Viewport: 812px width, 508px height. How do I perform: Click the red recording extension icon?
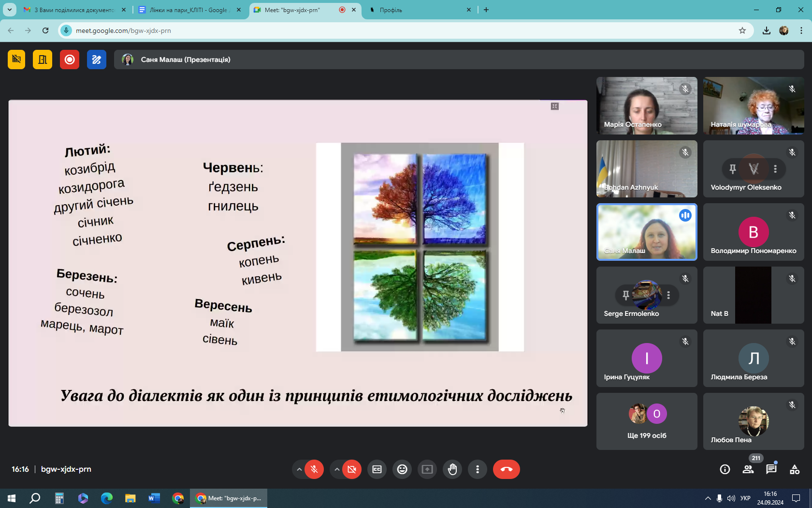[70, 60]
